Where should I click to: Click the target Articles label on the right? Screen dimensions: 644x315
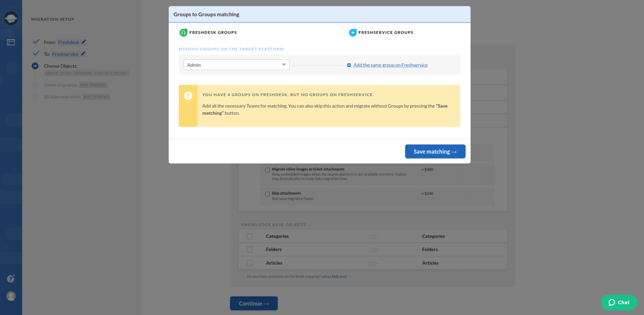[430, 263]
